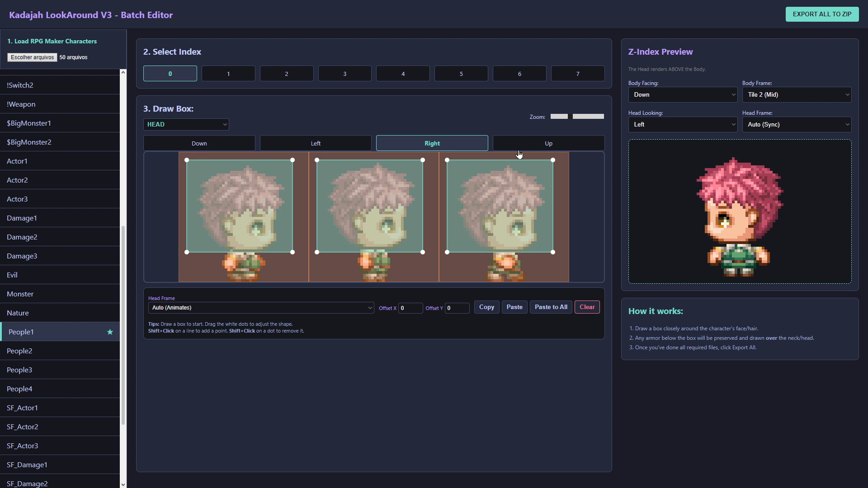Image resolution: width=868 pixels, height=488 pixels.
Task: Click the Paste button
Action: click(514, 307)
